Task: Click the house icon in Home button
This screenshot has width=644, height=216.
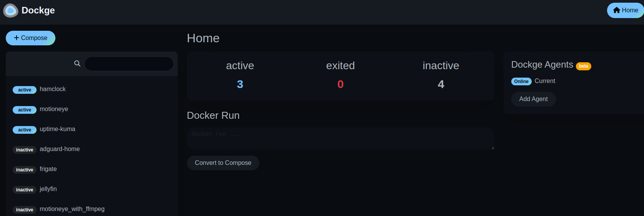Action: coord(617,10)
